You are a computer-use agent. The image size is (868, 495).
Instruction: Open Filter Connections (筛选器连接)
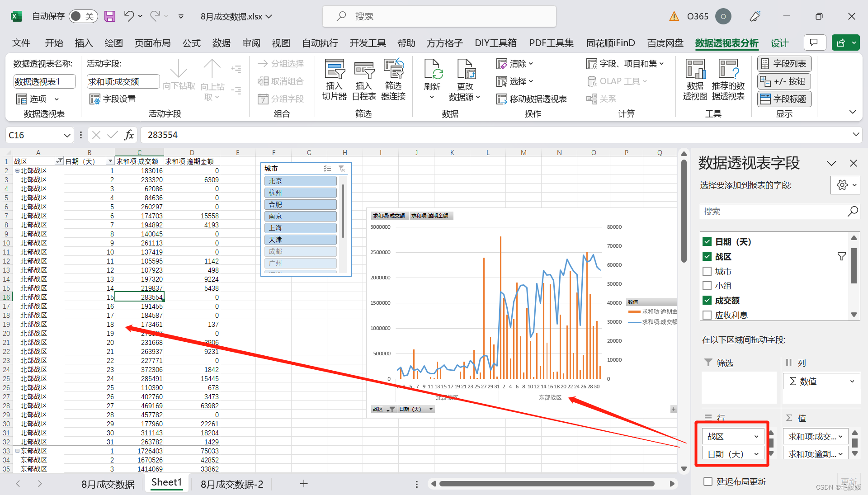coord(393,80)
